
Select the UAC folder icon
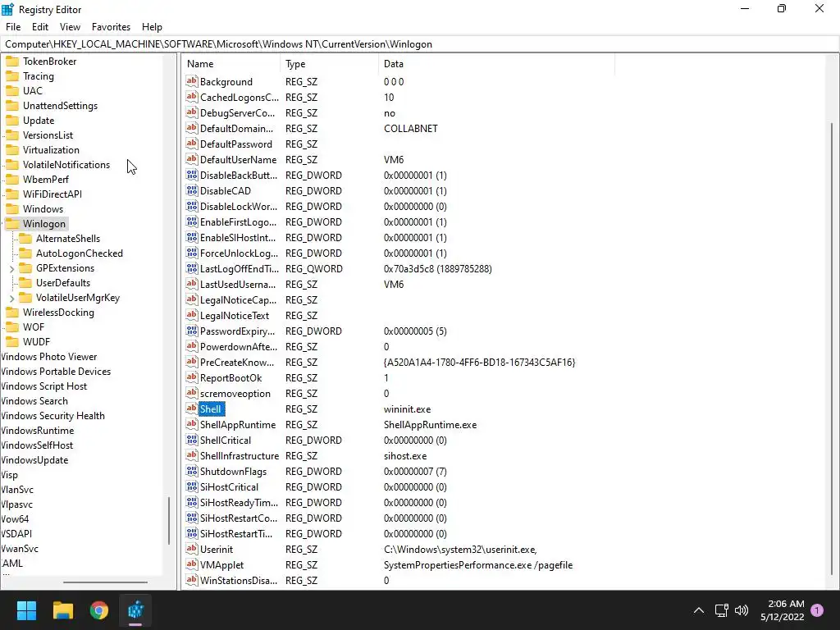12,91
